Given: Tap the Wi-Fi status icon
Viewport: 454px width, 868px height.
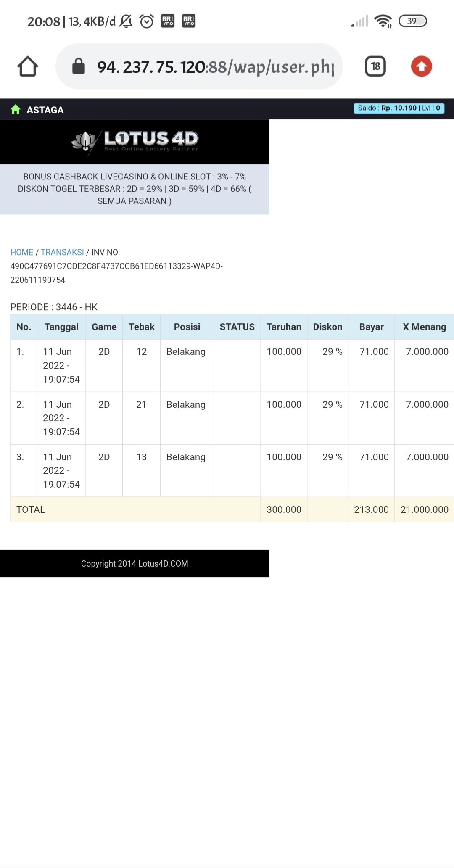Looking at the screenshot, I should point(383,21).
